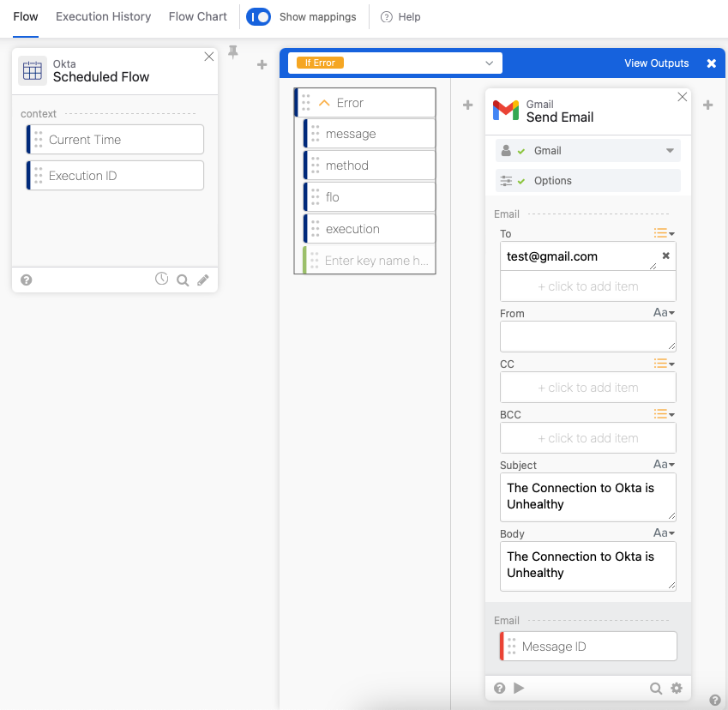This screenshot has height=710, width=728.
Task: Click add item under the CC field
Action: pyautogui.click(x=587, y=388)
